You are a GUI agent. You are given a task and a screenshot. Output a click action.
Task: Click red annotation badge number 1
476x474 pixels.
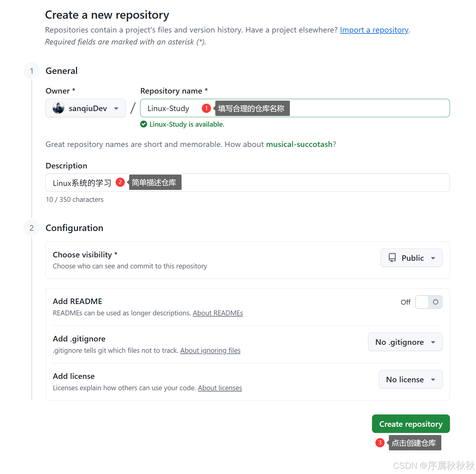click(206, 108)
